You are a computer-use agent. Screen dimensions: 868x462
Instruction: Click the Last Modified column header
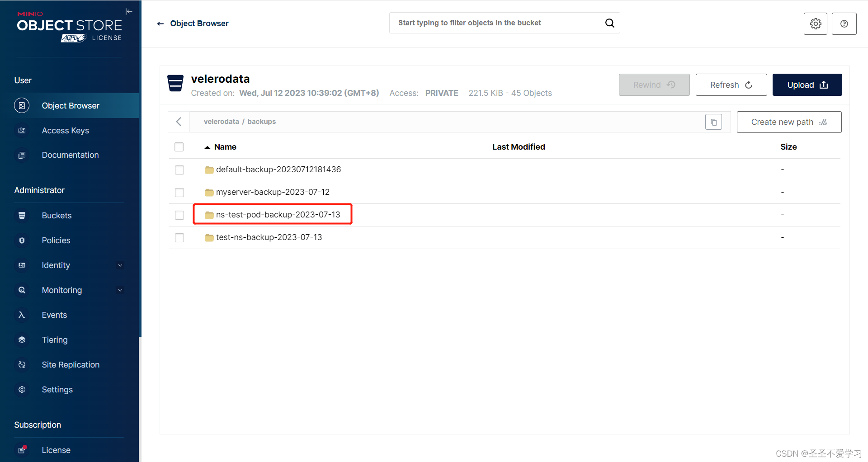click(519, 147)
